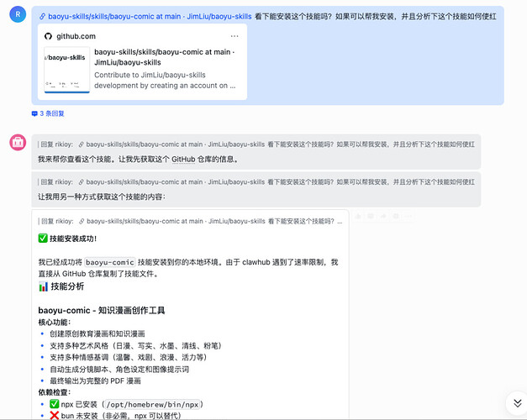
Task: Click the link icon in the third quoted reply
Action: [82, 222]
